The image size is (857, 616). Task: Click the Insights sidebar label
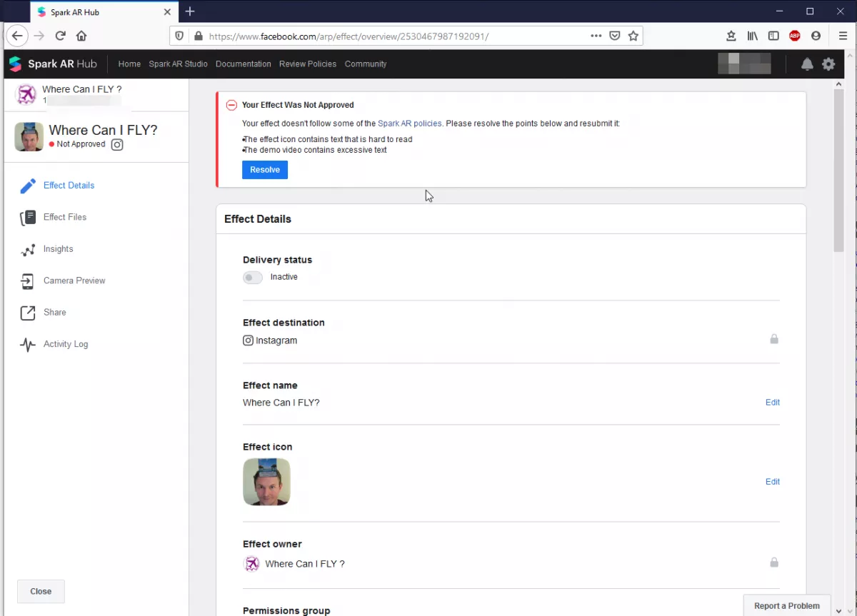coord(59,249)
